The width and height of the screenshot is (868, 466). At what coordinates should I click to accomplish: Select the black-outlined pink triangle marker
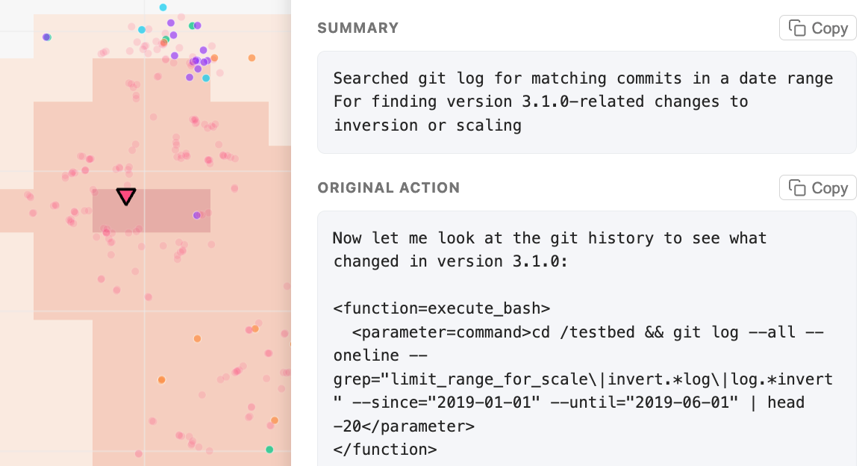[126, 196]
